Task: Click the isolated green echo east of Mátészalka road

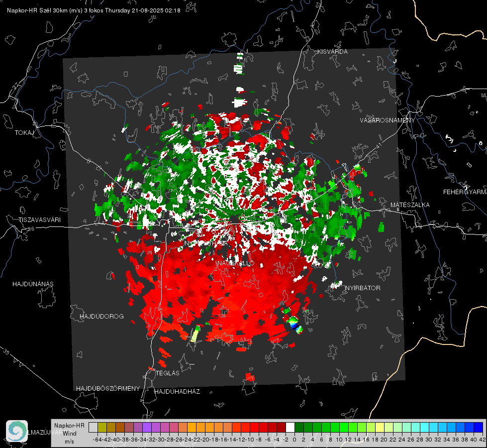Action: 382,227
